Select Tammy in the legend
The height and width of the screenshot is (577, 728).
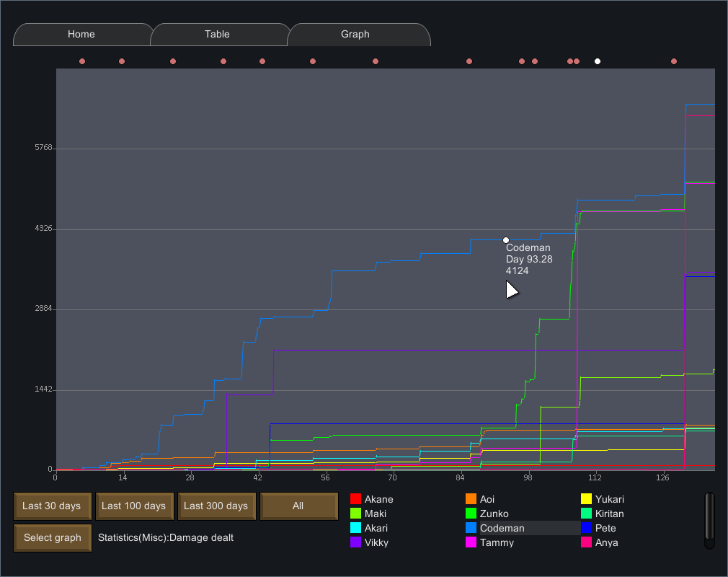pos(497,542)
